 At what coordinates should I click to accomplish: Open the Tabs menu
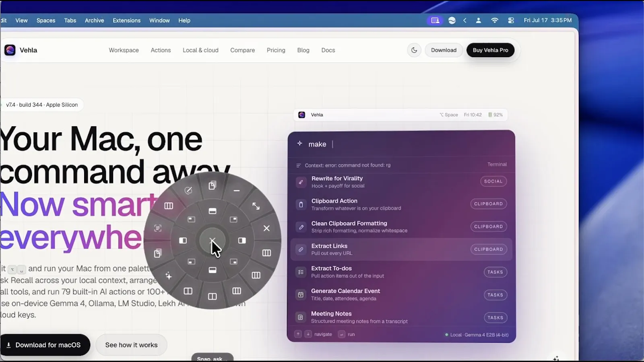coord(70,21)
